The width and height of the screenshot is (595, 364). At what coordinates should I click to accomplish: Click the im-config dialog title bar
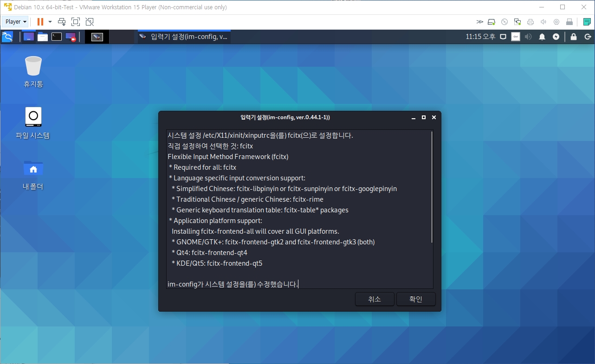pos(285,118)
